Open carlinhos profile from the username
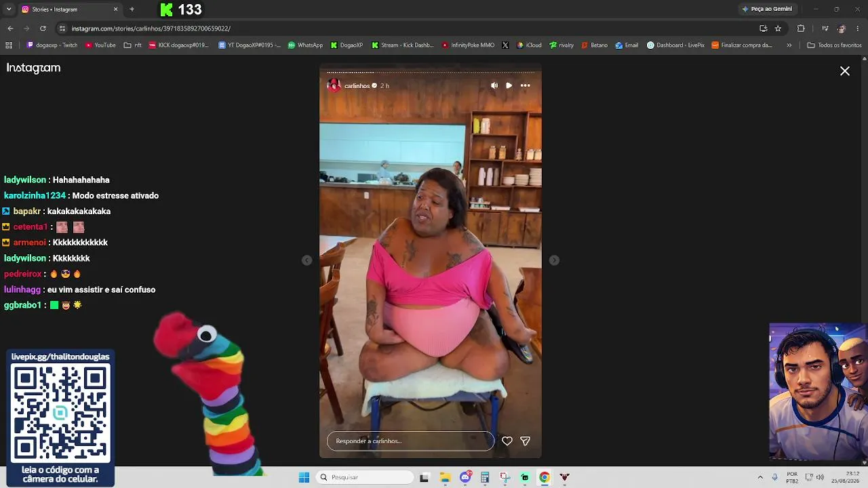Viewport: 868px width, 488px height. click(x=357, y=86)
